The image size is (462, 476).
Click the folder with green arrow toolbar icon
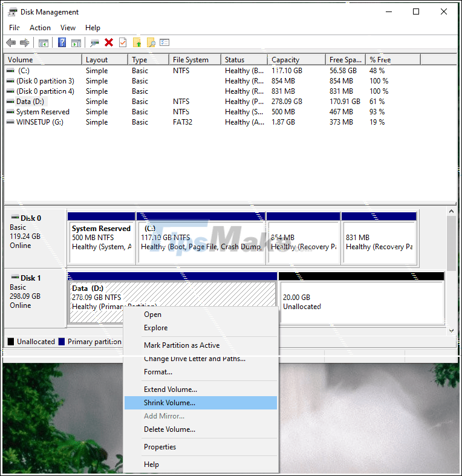(137, 42)
